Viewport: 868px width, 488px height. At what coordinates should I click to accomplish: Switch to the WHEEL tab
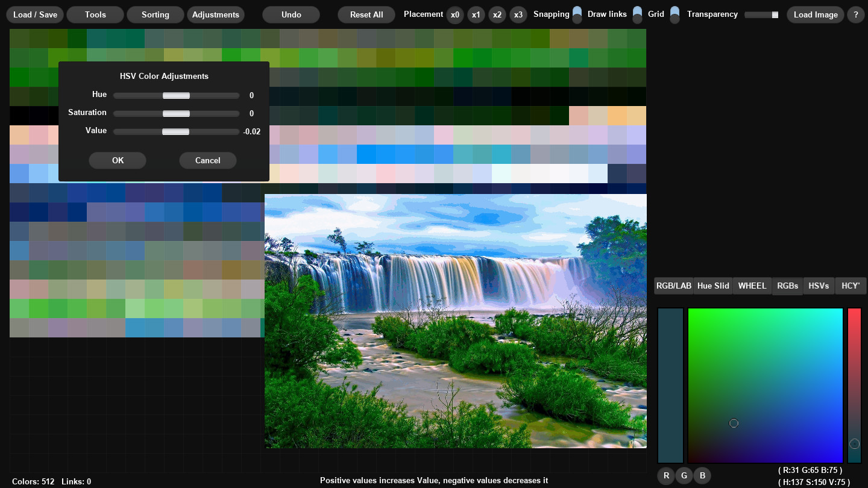(x=752, y=286)
